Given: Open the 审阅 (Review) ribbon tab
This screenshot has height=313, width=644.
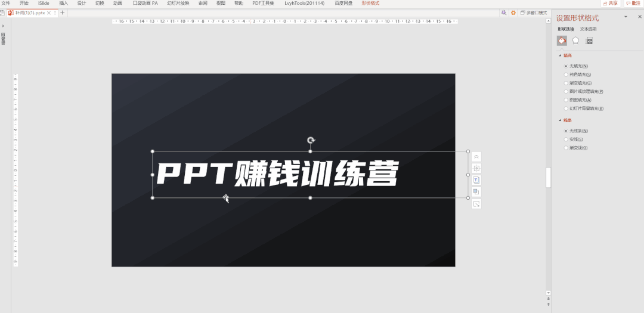Looking at the screenshot, I should point(203,4).
